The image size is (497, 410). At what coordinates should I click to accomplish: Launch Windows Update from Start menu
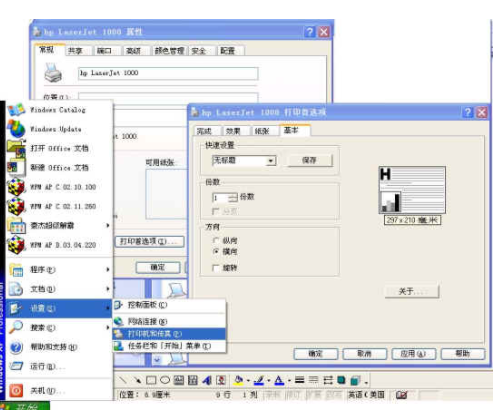59,129
